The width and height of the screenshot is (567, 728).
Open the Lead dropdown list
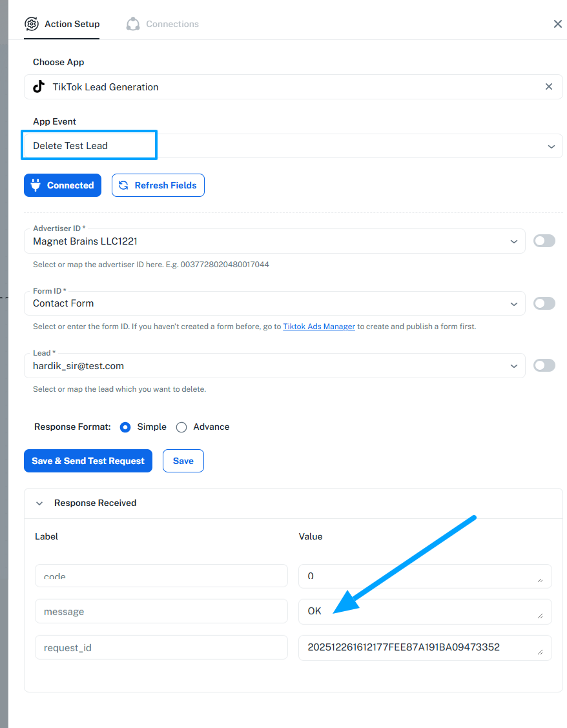tap(514, 366)
